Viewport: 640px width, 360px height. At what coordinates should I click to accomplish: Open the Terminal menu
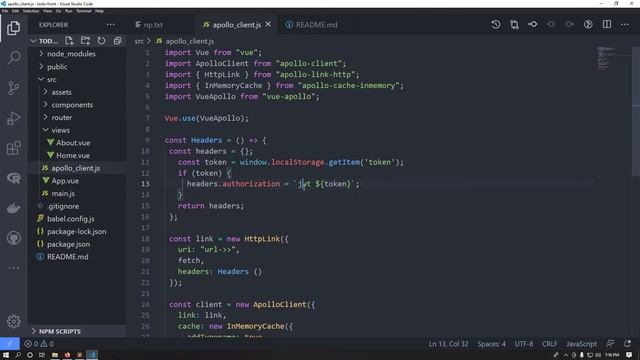tap(84, 11)
